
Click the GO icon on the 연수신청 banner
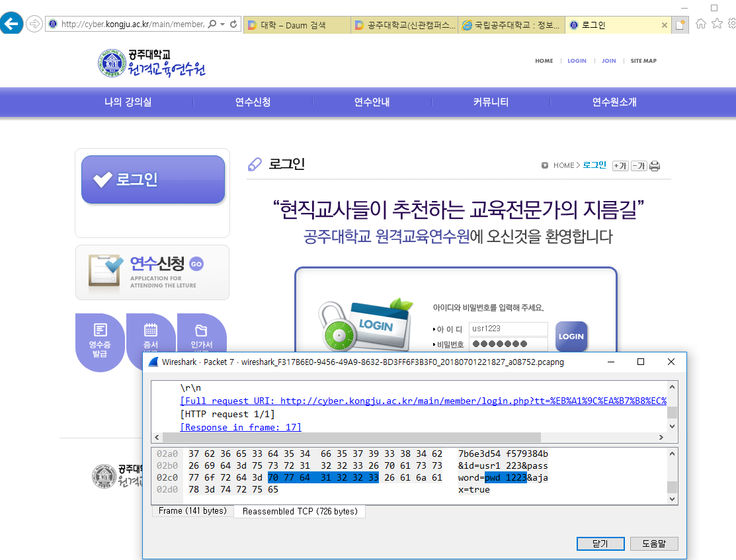pos(196,264)
